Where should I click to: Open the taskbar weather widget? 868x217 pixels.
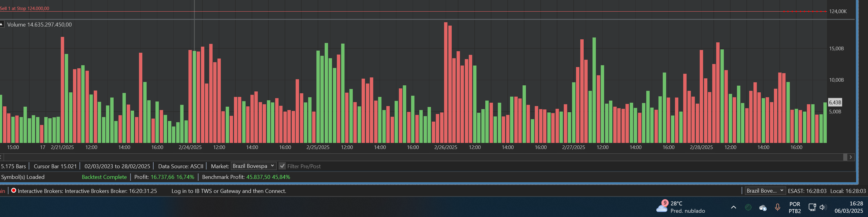(681, 207)
